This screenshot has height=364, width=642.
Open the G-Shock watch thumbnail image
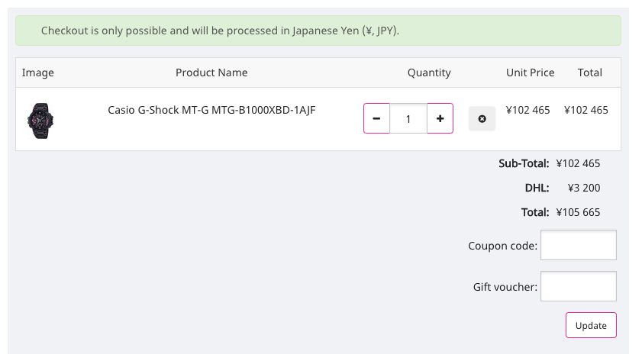tap(40, 119)
